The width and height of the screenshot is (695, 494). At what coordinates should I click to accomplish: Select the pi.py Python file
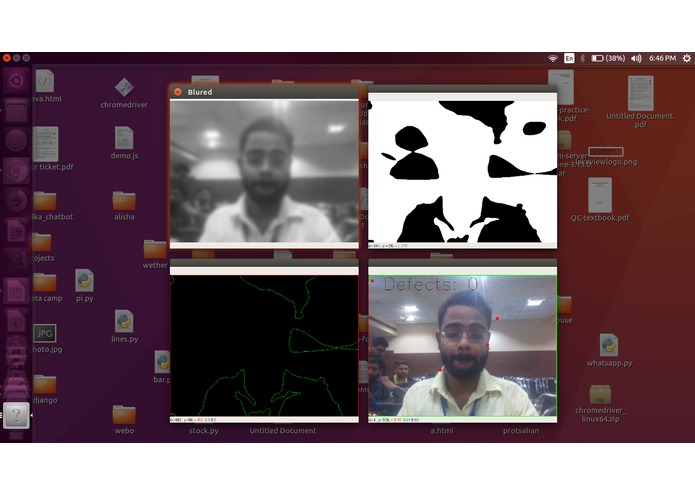(84, 286)
